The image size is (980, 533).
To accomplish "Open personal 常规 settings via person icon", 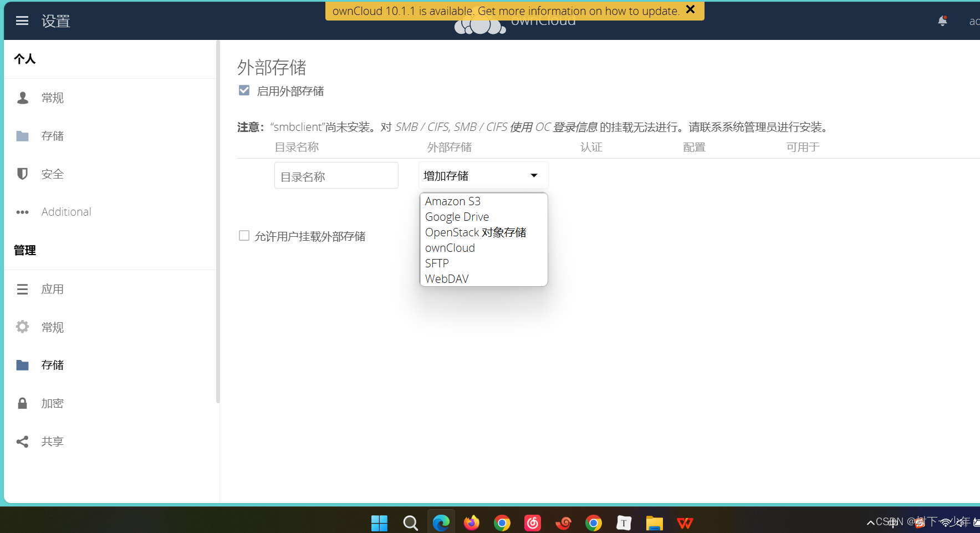I will 23,98.
